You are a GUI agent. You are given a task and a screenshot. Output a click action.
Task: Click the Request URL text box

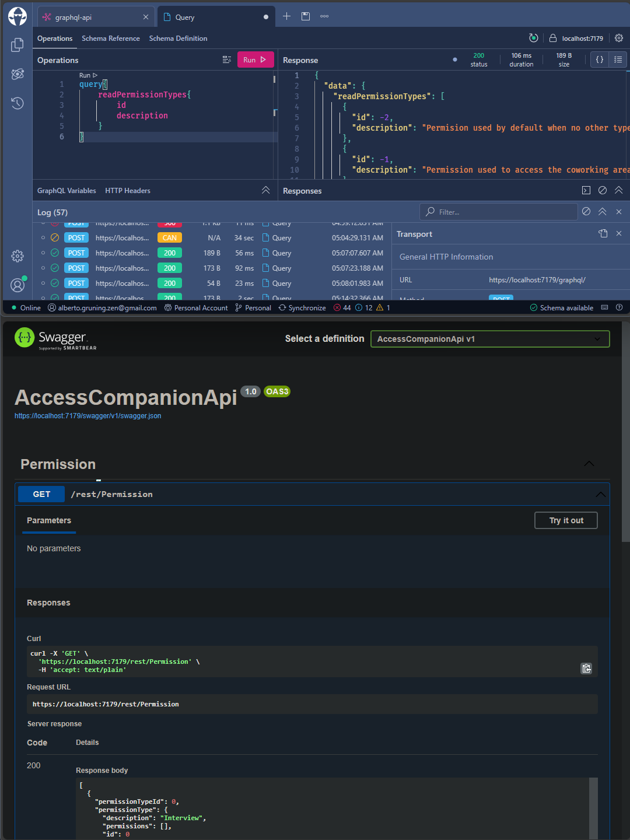312,704
